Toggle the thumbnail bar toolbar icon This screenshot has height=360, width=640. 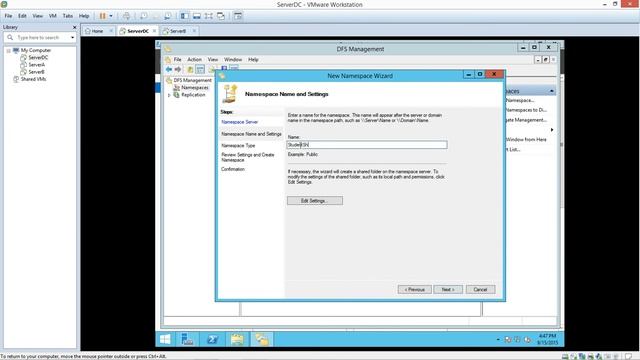tap(197, 16)
